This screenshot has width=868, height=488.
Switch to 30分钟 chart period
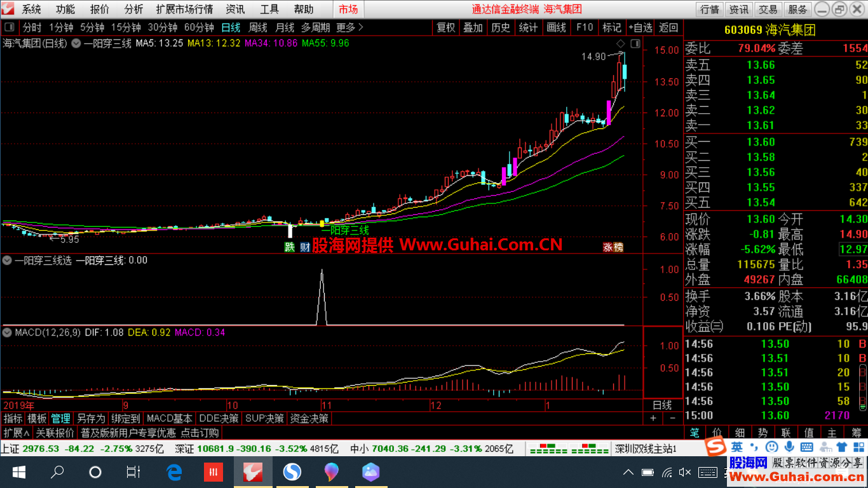(163, 27)
